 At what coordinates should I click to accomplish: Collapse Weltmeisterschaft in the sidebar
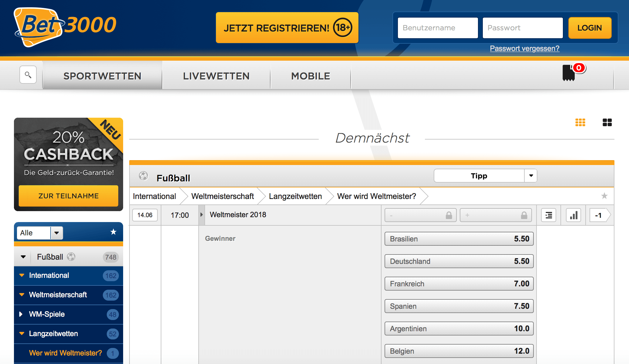(22, 295)
